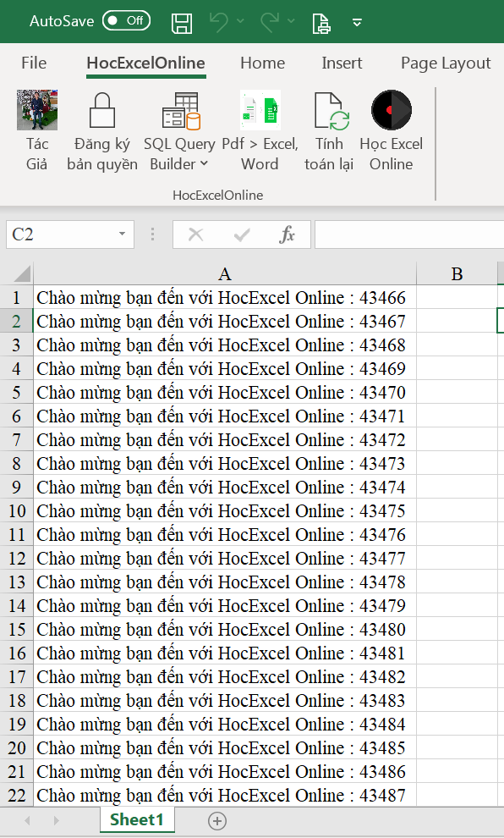Click the Cancel X formula bar icon
This screenshot has height=838, width=504.
click(x=196, y=234)
